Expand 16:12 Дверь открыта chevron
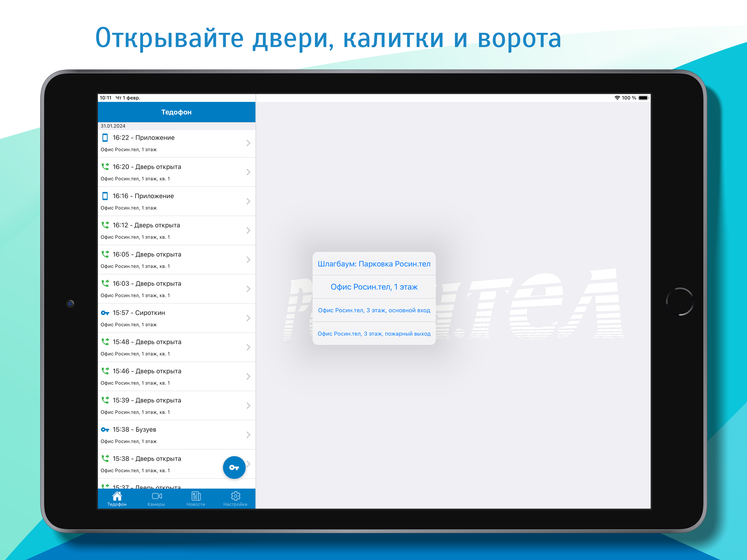This screenshot has width=747, height=560. pos(248,231)
